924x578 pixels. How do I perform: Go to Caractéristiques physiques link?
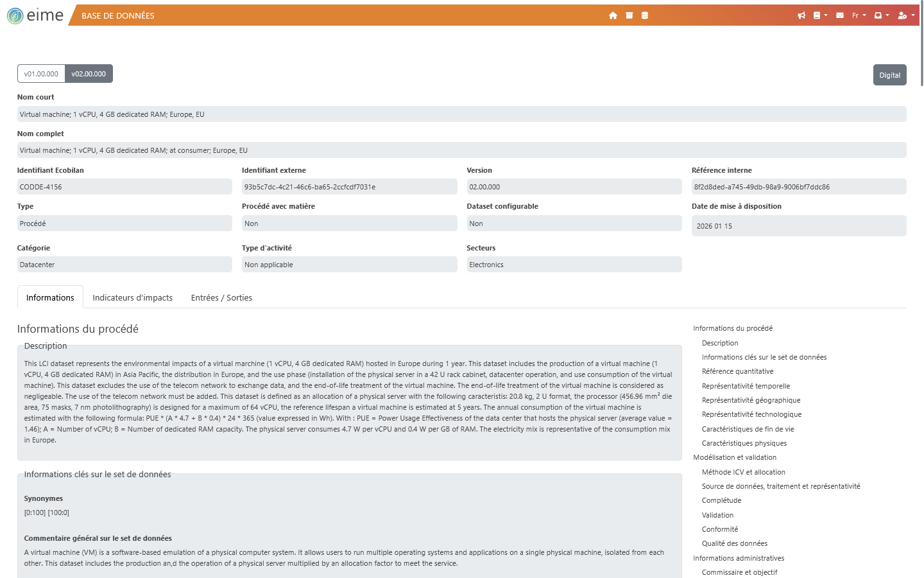tap(744, 443)
